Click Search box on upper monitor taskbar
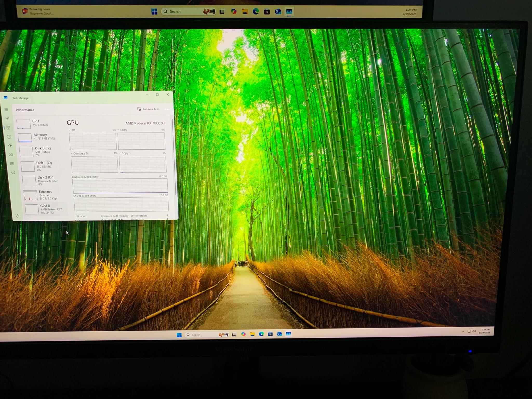 coord(188,11)
